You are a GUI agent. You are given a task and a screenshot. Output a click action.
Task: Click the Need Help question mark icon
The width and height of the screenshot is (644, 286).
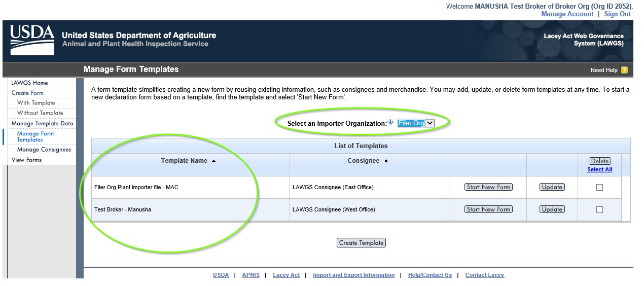pos(624,70)
